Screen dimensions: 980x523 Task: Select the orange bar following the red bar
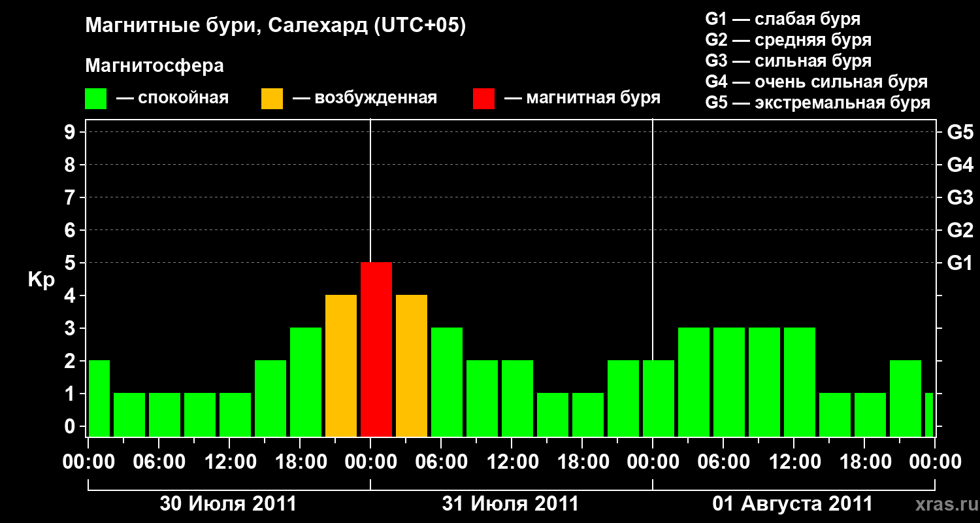coord(412,365)
